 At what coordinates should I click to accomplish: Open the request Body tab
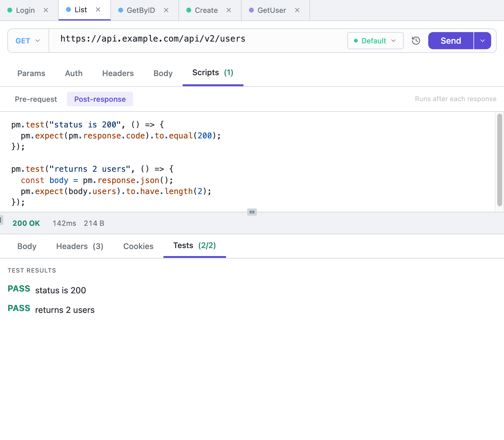coord(163,73)
